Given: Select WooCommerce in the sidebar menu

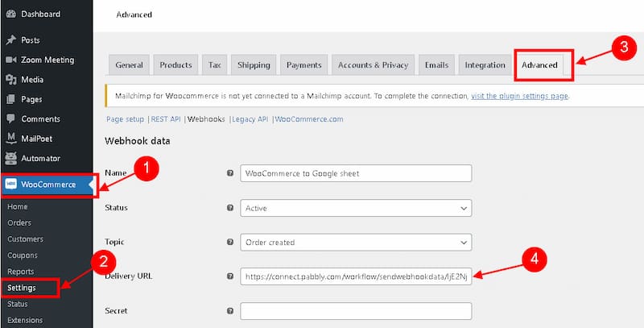Looking at the screenshot, I should point(48,185).
